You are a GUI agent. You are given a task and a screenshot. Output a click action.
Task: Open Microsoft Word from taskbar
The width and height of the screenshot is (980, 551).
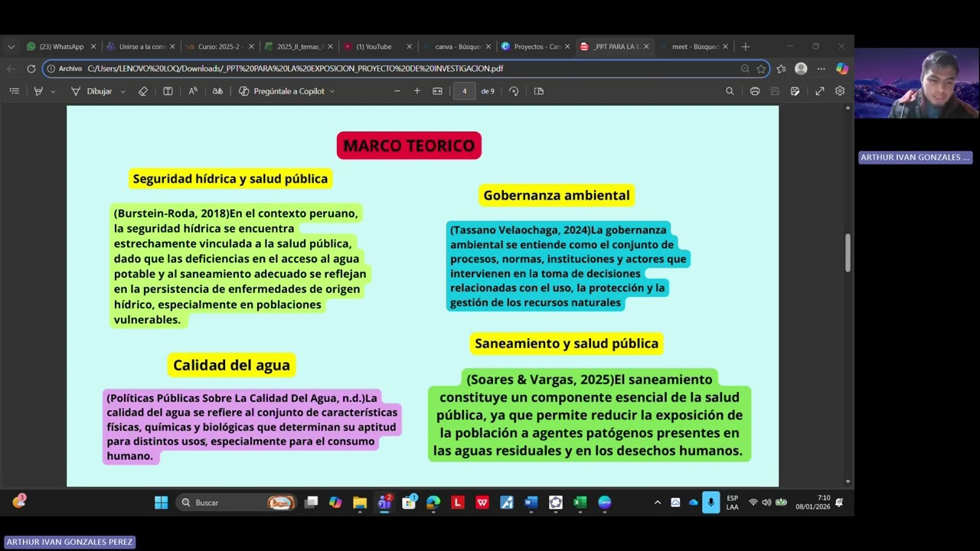click(531, 503)
